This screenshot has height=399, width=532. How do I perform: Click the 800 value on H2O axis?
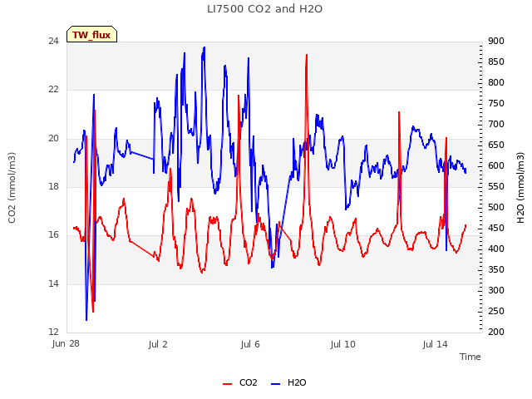[x=496, y=82]
